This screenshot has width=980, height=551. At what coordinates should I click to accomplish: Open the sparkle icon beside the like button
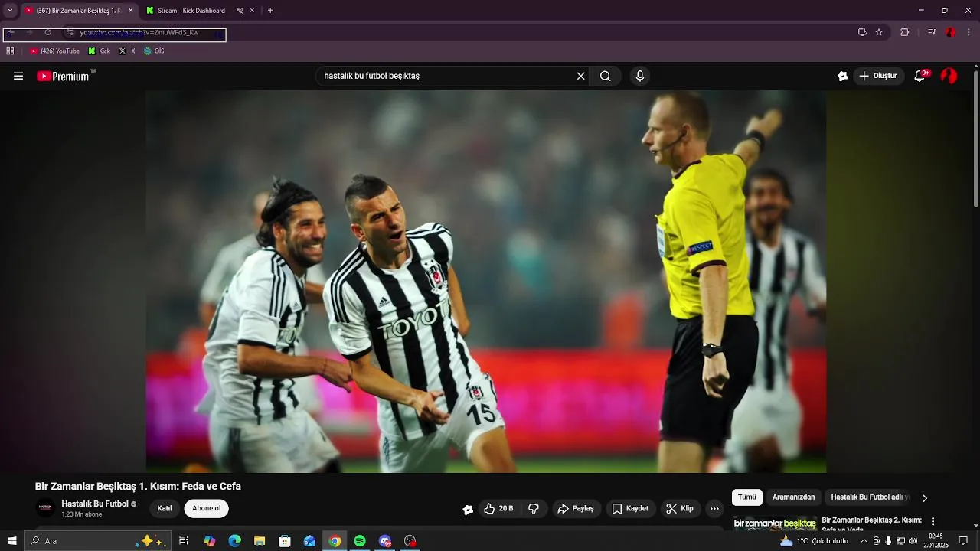[x=468, y=509]
